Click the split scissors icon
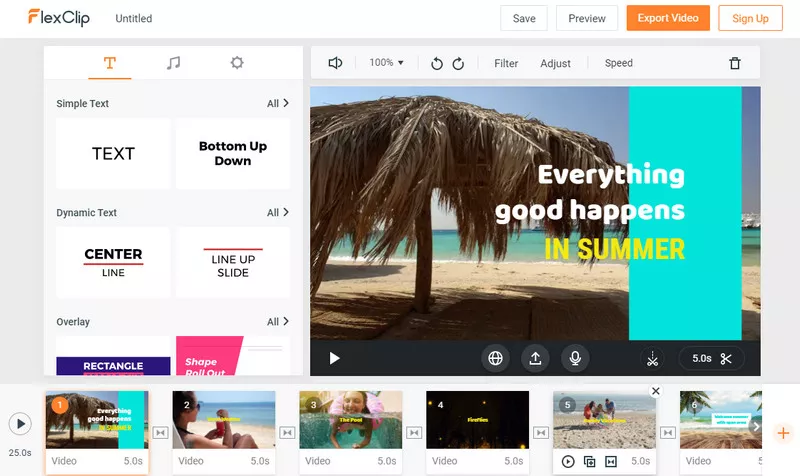This screenshot has height=476, width=800. tap(653, 359)
